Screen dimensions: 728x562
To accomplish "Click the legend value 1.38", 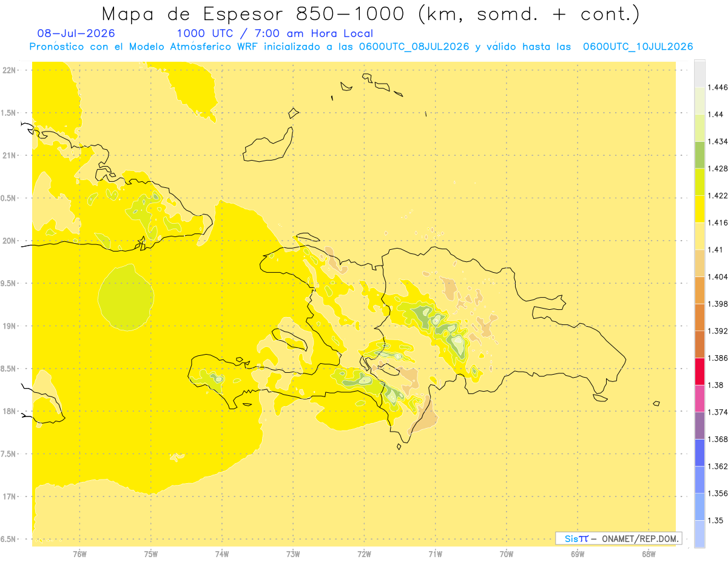I will point(716,385).
